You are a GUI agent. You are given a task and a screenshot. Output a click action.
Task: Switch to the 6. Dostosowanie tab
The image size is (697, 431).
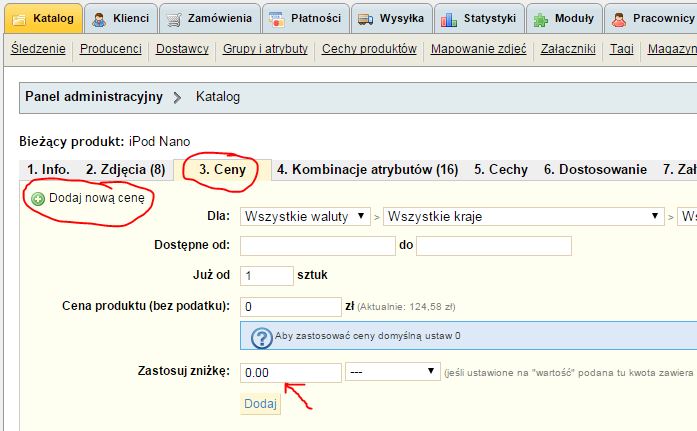tap(595, 169)
